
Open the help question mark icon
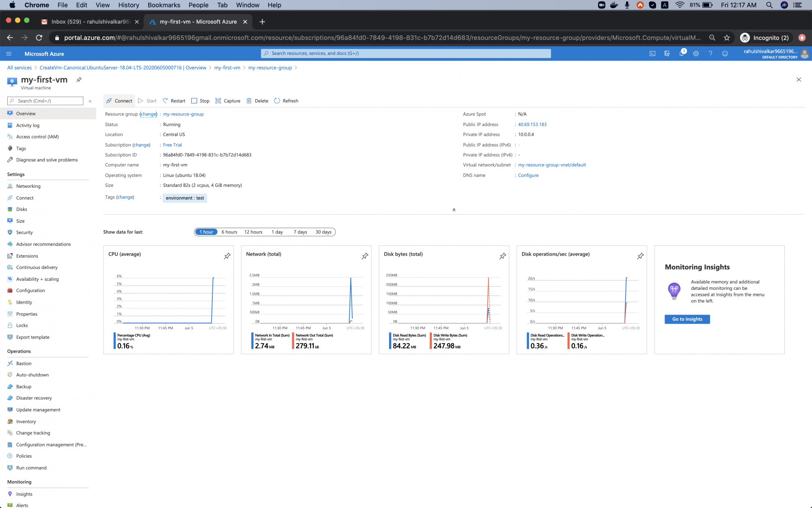tap(710, 53)
